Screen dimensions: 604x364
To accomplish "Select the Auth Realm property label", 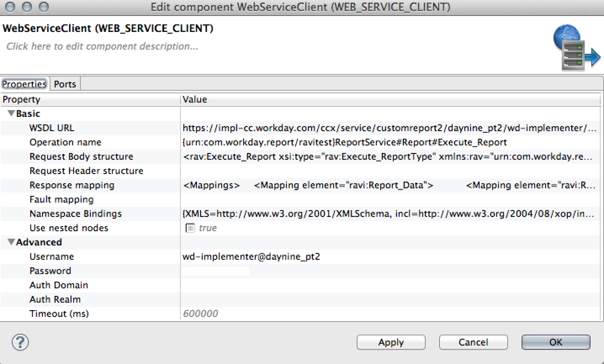I will click(55, 299).
